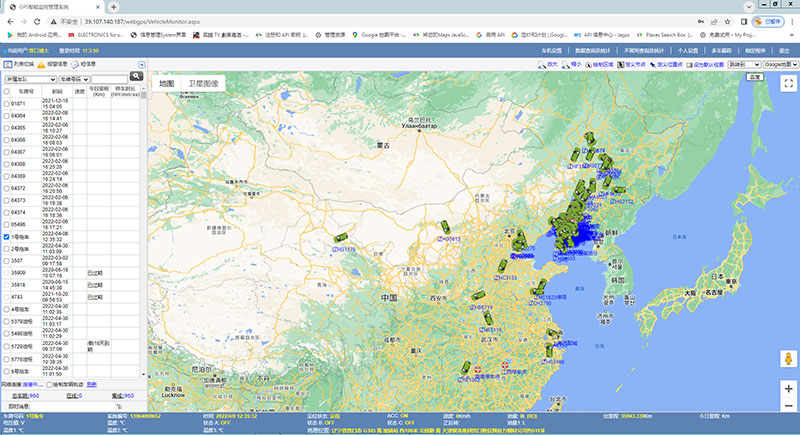Uncheck the box for vehicle 1号拖车
Image resolution: width=800 pixels, height=435 pixels.
[7, 237]
